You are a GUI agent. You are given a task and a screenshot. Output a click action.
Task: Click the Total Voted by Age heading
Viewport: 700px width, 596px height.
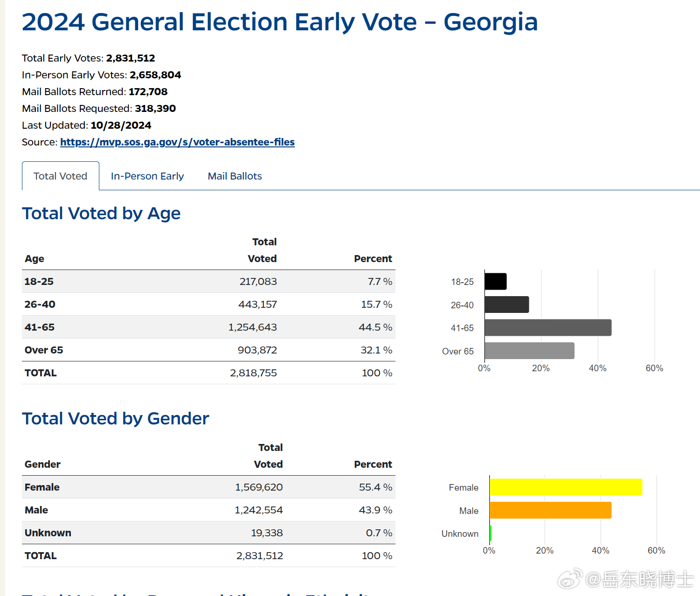tap(101, 214)
